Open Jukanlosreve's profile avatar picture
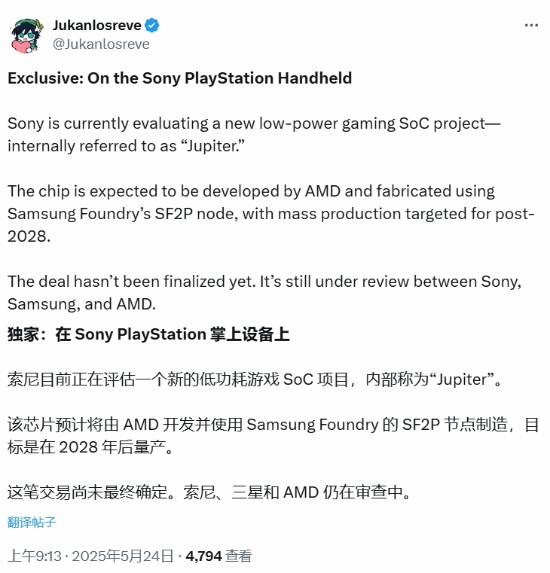 (x=27, y=36)
